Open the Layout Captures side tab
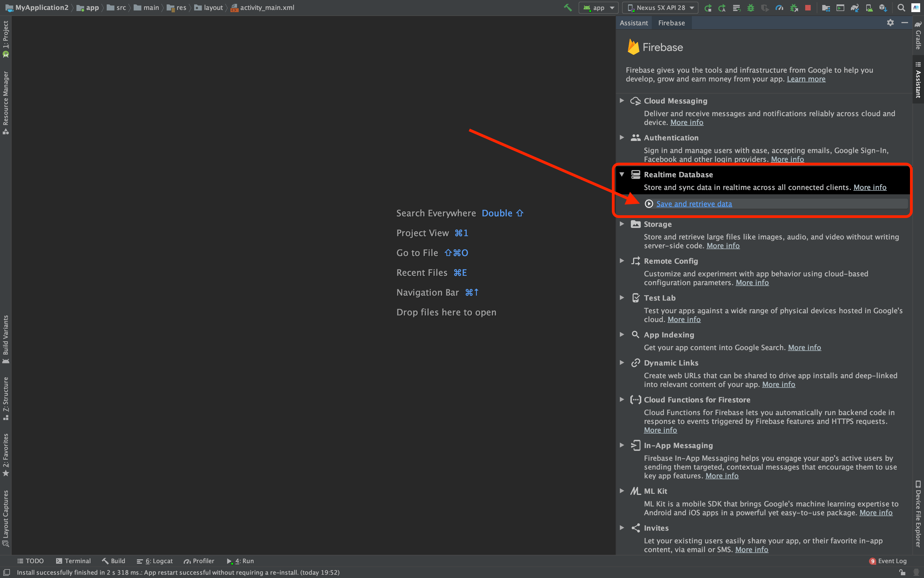 (6, 518)
